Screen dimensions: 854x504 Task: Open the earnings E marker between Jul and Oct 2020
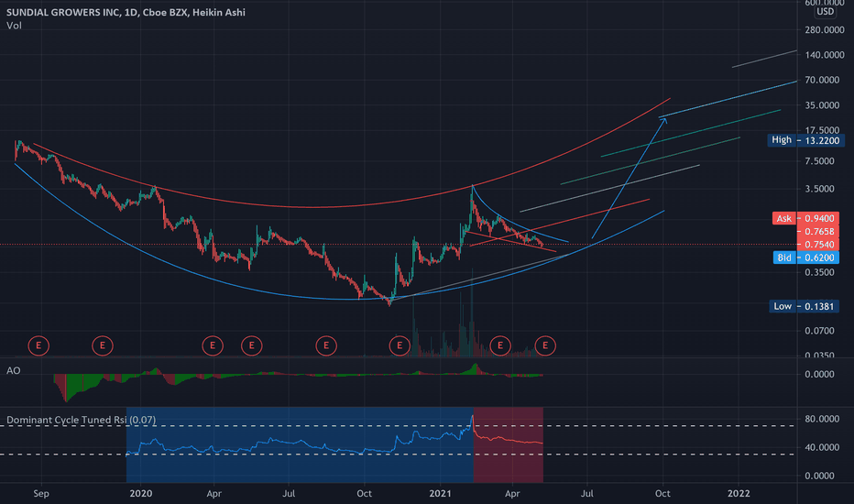[x=326, y=345]
